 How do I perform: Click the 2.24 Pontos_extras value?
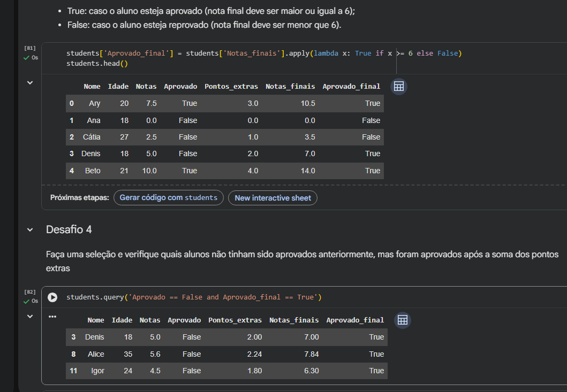coord(254,354)
